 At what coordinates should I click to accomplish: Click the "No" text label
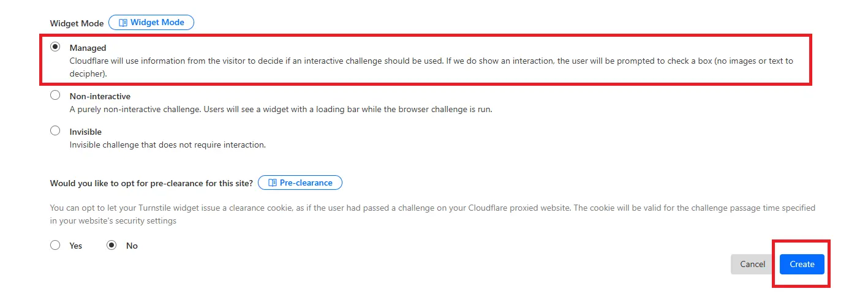pyautogui.click(x=132, y=246)
